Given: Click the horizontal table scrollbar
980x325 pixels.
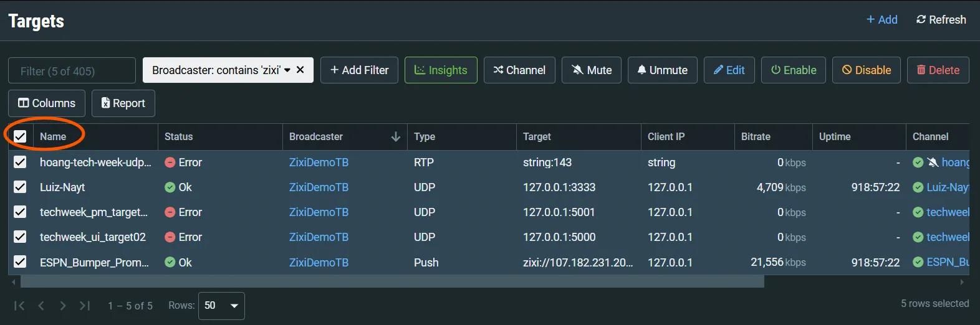Looking at the screenshot, I should (x=392, y=282).
